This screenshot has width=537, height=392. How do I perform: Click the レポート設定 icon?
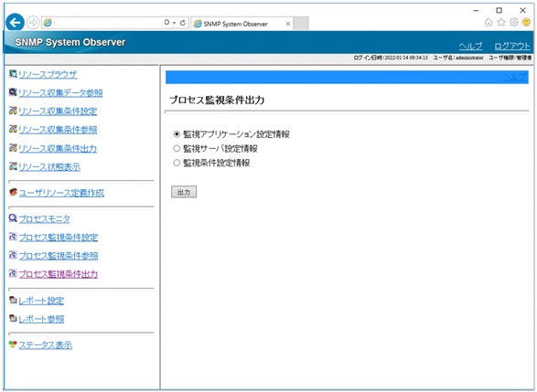point(13,300)
